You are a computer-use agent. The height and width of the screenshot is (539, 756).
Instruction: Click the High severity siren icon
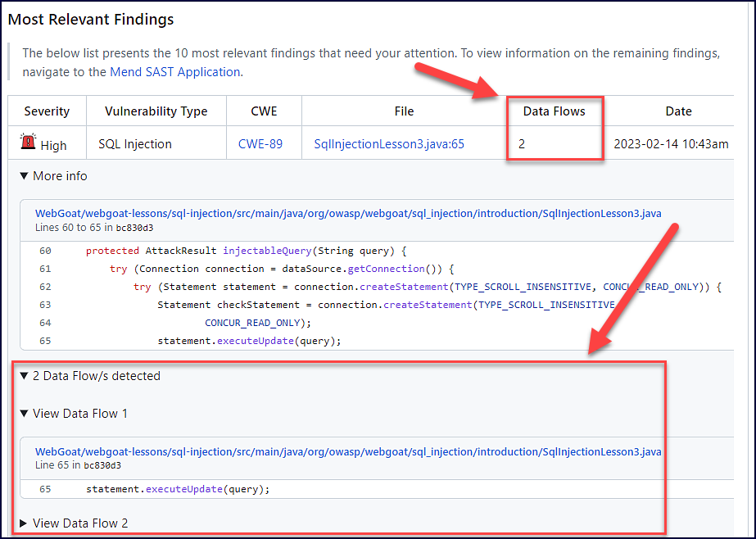(28, 143)
